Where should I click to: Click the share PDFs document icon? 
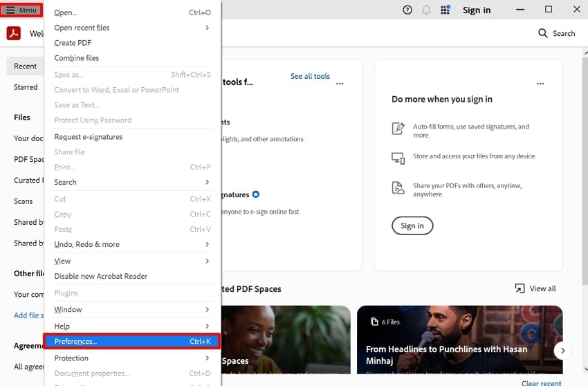click(398, 187)
